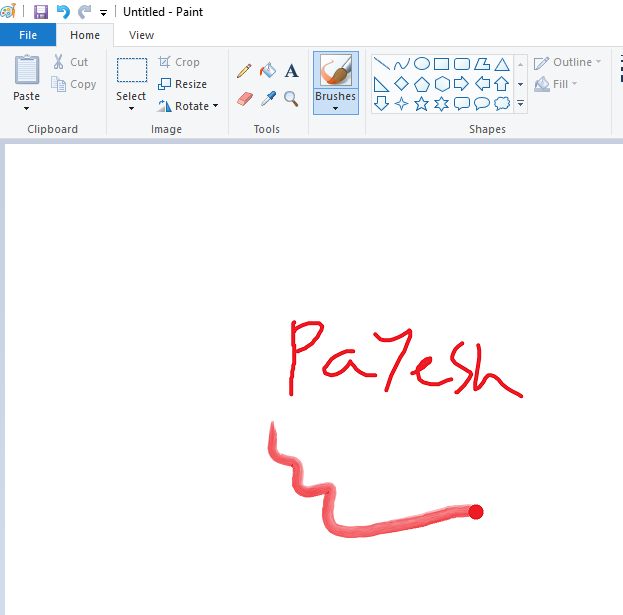Image resolution: width=623 pixels, height=615 pixels.
Task: Click the Resize button
Action: pyautogui.click(x=182, y=84)
